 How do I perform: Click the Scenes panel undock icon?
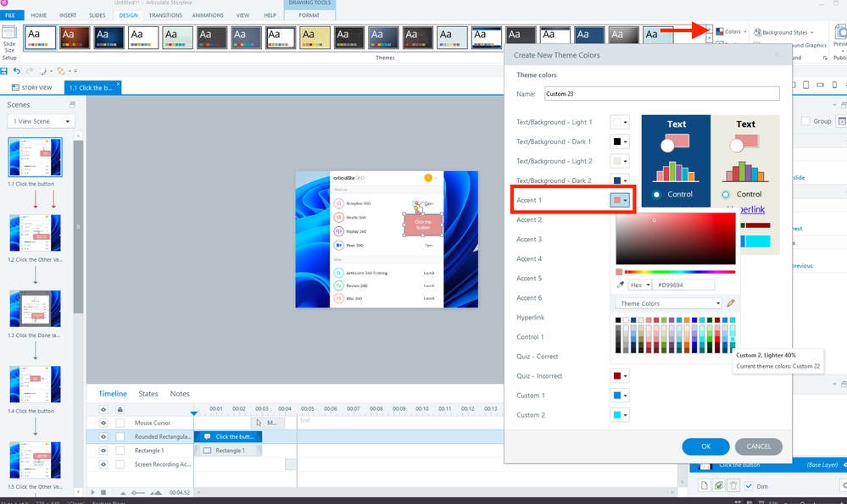pos(72,105)
